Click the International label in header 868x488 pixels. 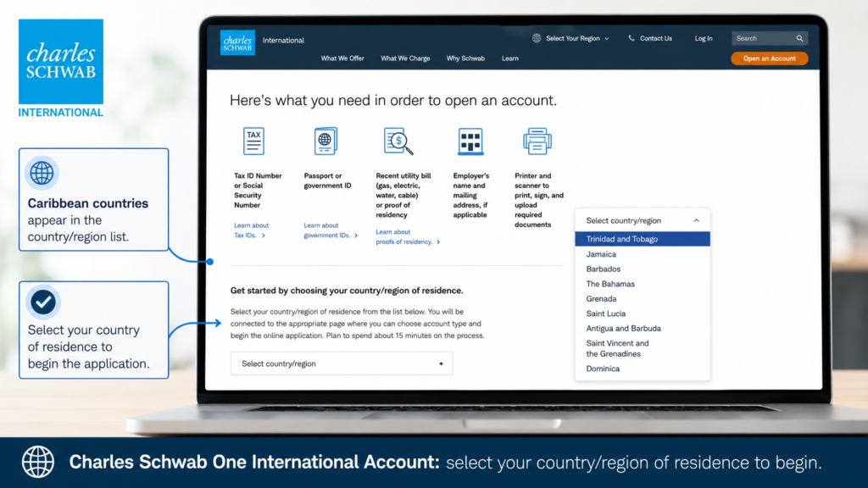(283, 41)
